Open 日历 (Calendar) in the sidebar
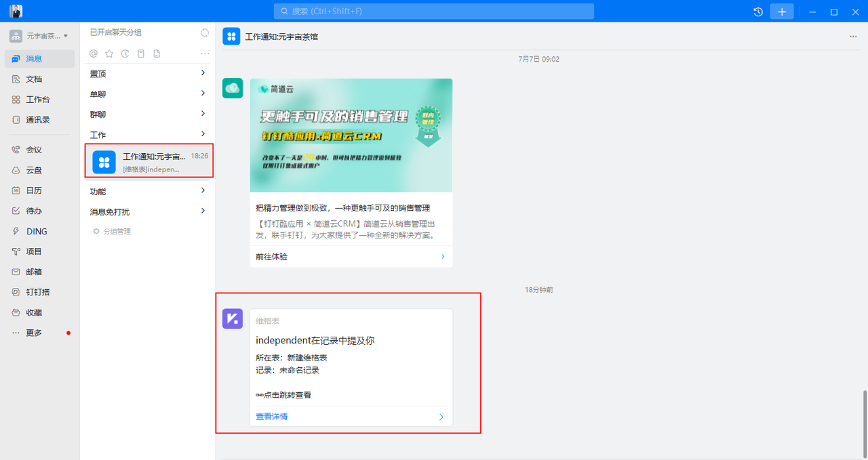The image size is (868, 460). (x=40, y=190)
